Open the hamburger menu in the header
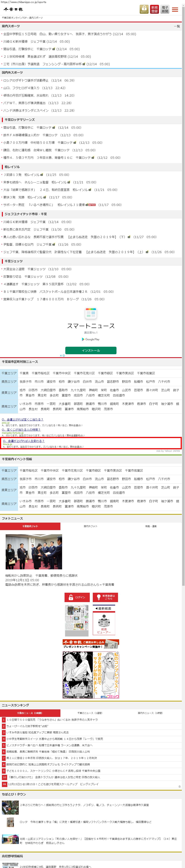 [x=175, y=9]
